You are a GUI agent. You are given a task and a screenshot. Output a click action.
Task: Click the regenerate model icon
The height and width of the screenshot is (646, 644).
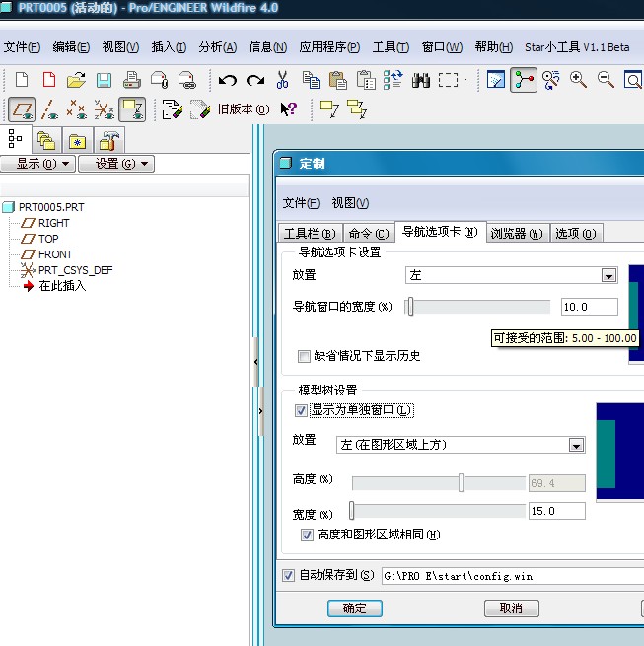coord(394,80)
